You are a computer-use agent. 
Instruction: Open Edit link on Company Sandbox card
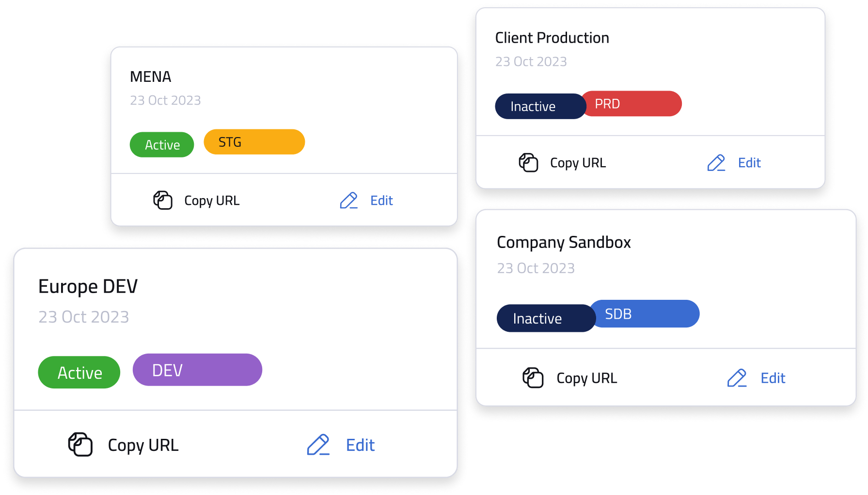point(773,378)
